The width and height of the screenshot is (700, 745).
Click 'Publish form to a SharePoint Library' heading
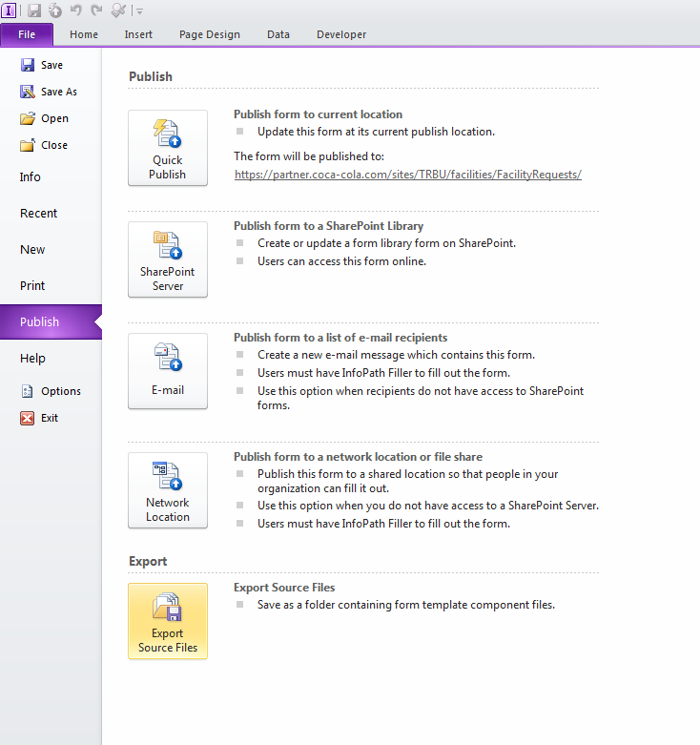tap(328, 226)
